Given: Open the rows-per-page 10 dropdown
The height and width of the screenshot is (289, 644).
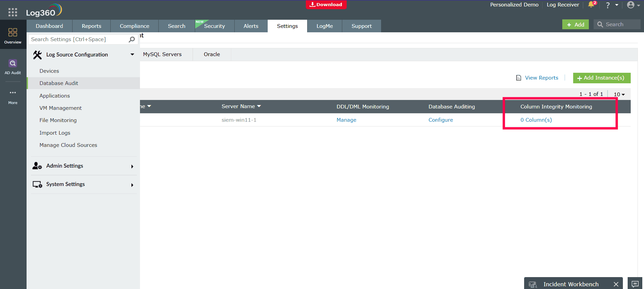Looking at the screenshot, I should pyautogui.click(x=619, y=94).
